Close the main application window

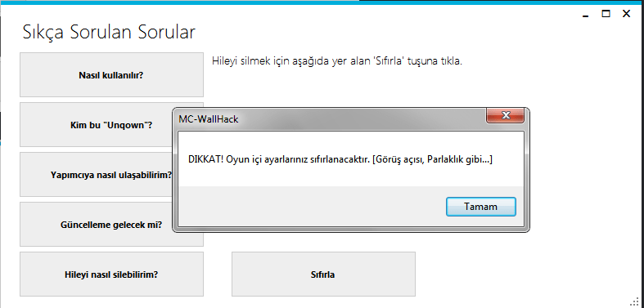(626, 14)
